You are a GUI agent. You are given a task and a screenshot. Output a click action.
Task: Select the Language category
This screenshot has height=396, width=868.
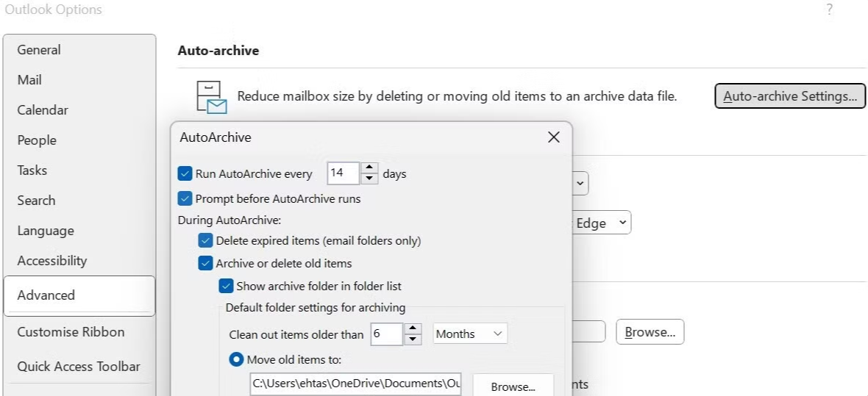pyautogui.click(x=79, y=231)
